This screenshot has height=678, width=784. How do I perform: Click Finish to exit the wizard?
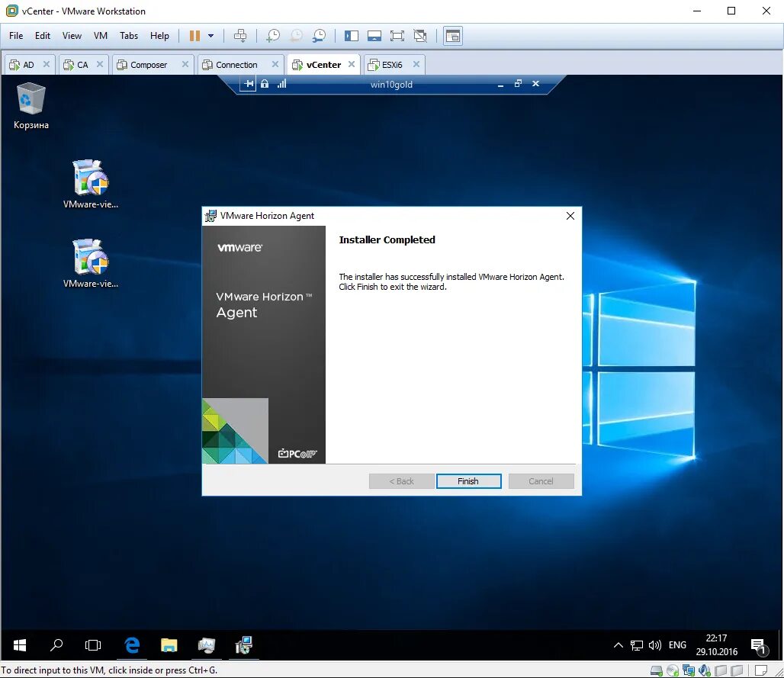tap(468, 481)
